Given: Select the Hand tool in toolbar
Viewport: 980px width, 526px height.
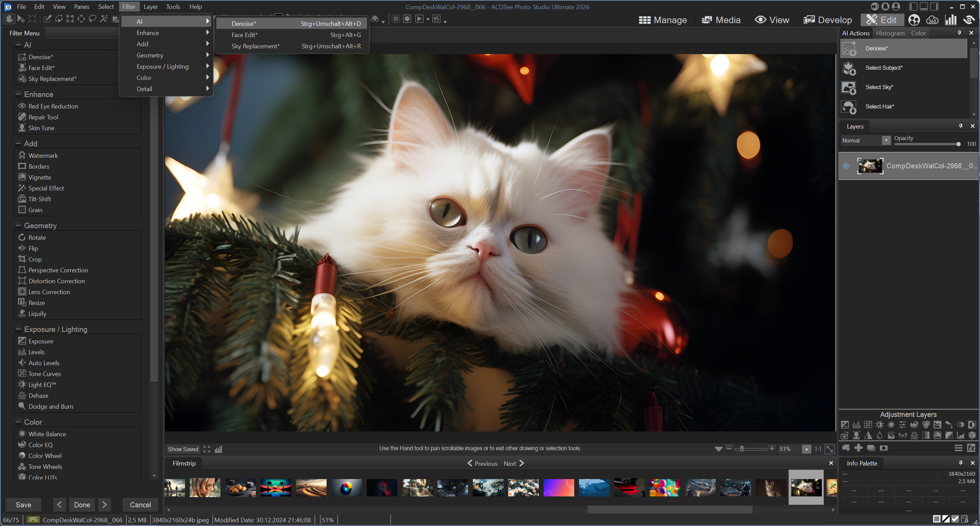Looking at the screenshot, I should point(10,19).
